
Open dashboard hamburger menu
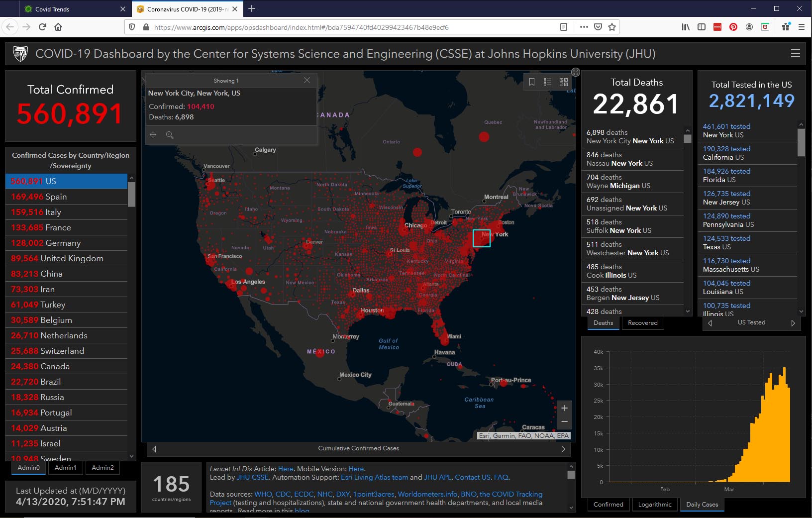pos(796,53)
